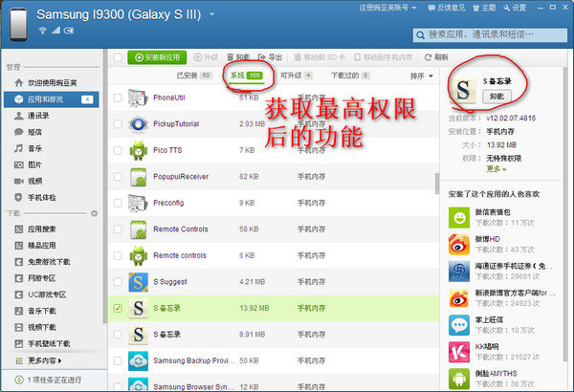Check the PhoneUtil checkbox
Viewport: 574px width, 392px height.
click(x=118, y=98)
